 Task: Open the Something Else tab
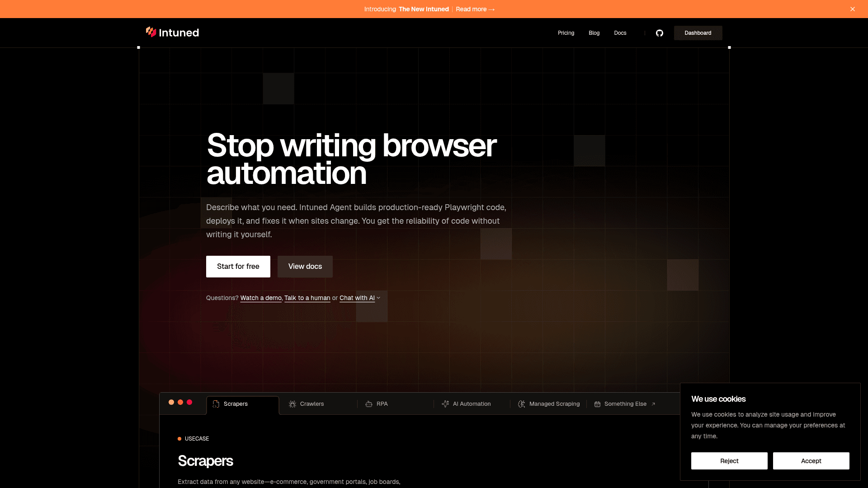tap(625, 404)
